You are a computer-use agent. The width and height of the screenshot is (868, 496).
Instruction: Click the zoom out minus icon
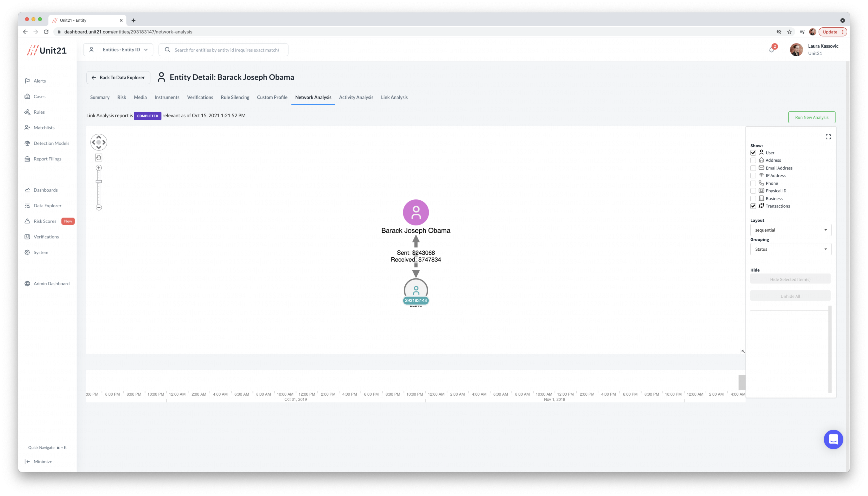(99, 207)
